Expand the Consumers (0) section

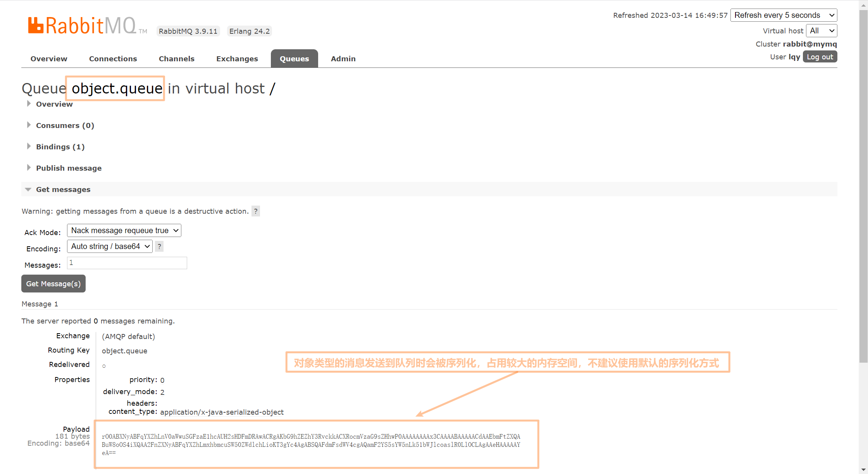(65, 125)
